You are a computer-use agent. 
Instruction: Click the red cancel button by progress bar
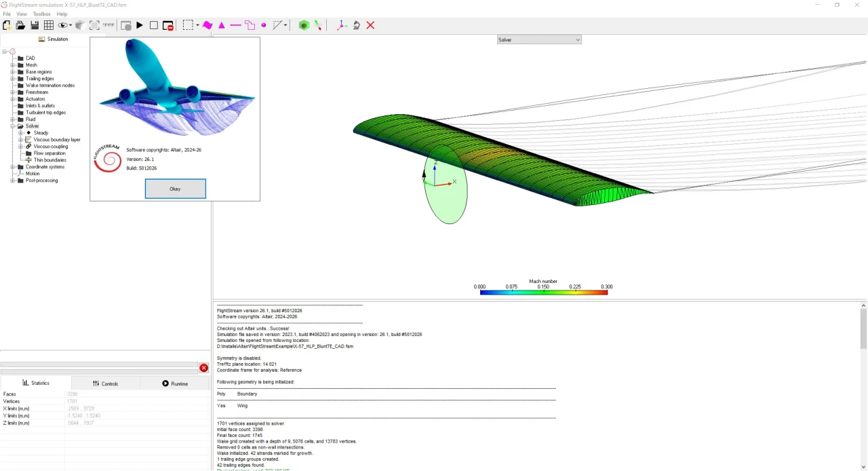pyautogui.click(x=203, y=368)
